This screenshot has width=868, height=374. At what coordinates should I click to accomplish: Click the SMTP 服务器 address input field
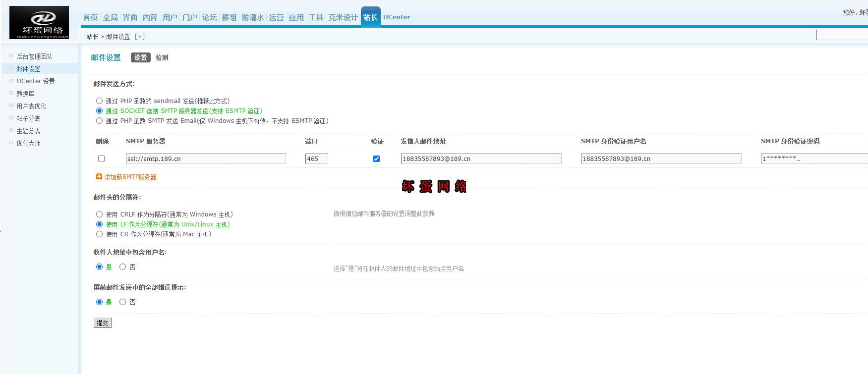point(206,159)
